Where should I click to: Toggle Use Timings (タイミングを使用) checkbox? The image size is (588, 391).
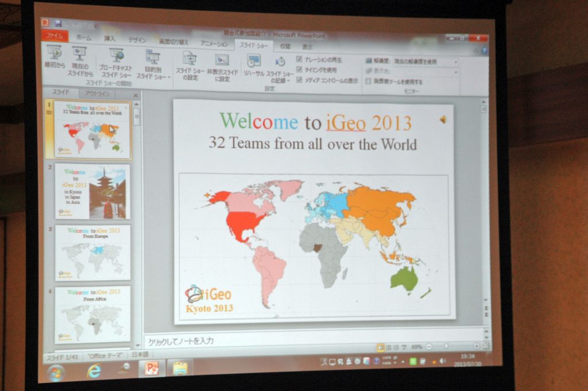299,69
